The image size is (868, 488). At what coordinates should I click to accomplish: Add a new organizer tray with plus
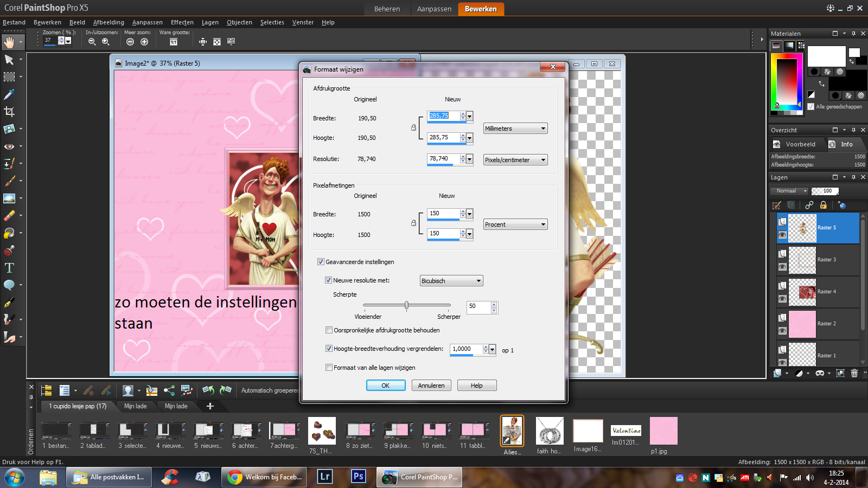point(210,406)
